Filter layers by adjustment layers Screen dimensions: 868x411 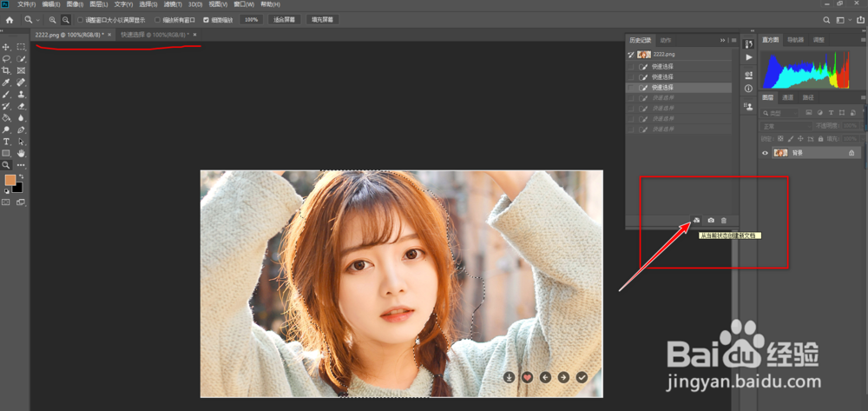820,113
